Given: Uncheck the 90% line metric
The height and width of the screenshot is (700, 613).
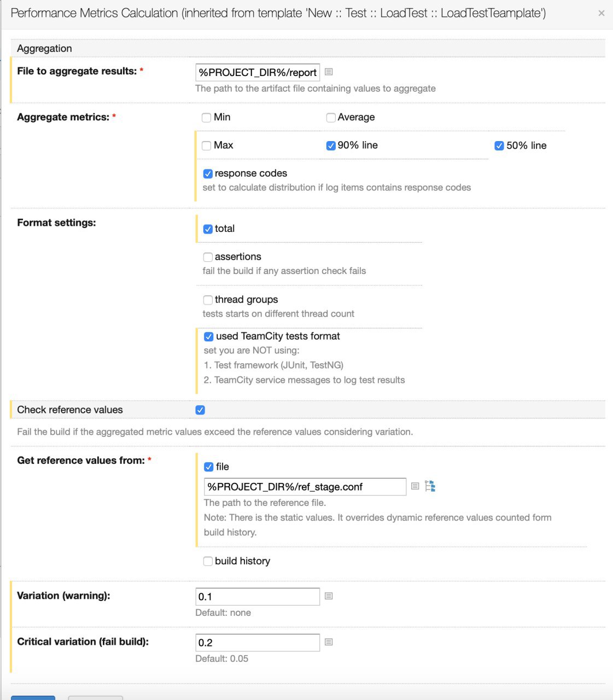Looking at the screenshot, I should point(331,145).
